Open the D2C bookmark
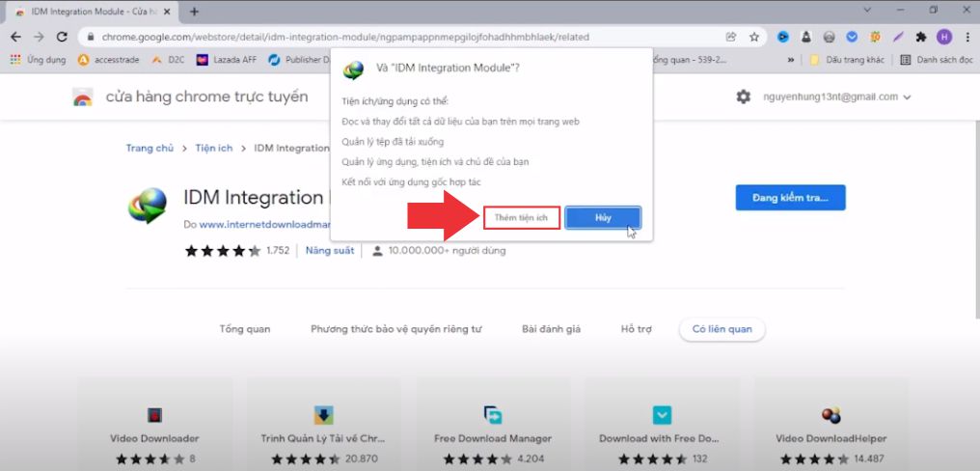Image resolution: width=980 pixels, height=471 pixels. pyautogui.click(x=168, y=60)
